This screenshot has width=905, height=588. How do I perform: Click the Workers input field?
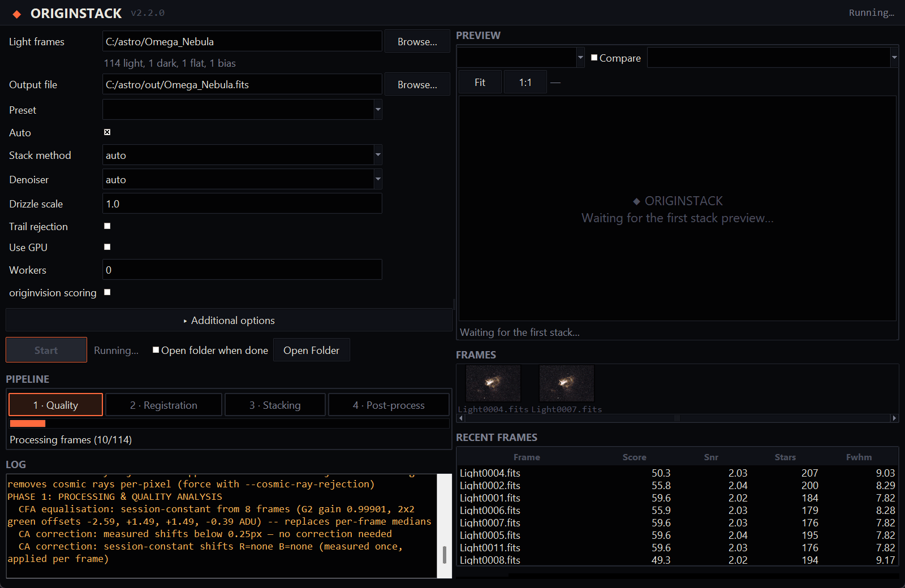(242, 270)
